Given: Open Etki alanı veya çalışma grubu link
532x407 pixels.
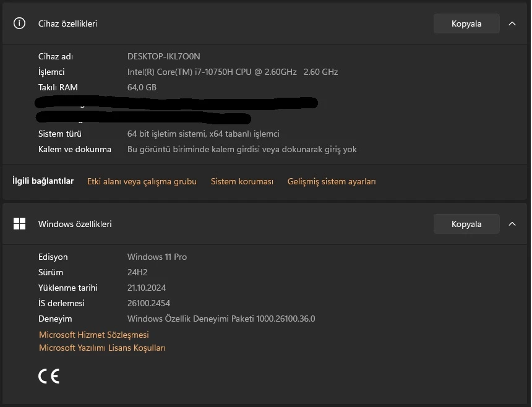Looking at the screenshot, I should 142,181.
